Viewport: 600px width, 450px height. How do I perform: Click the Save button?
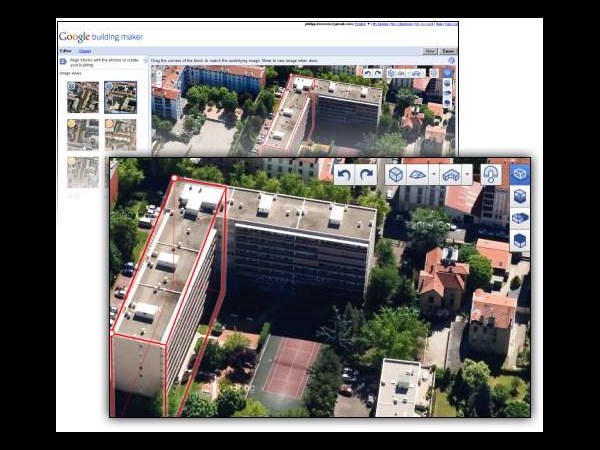coord(448,50)
